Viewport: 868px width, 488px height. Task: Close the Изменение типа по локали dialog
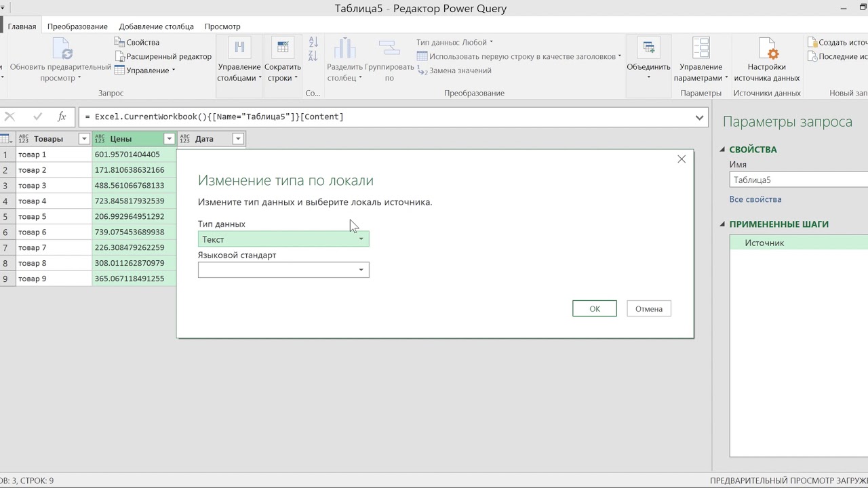click(x=682, y=159)
